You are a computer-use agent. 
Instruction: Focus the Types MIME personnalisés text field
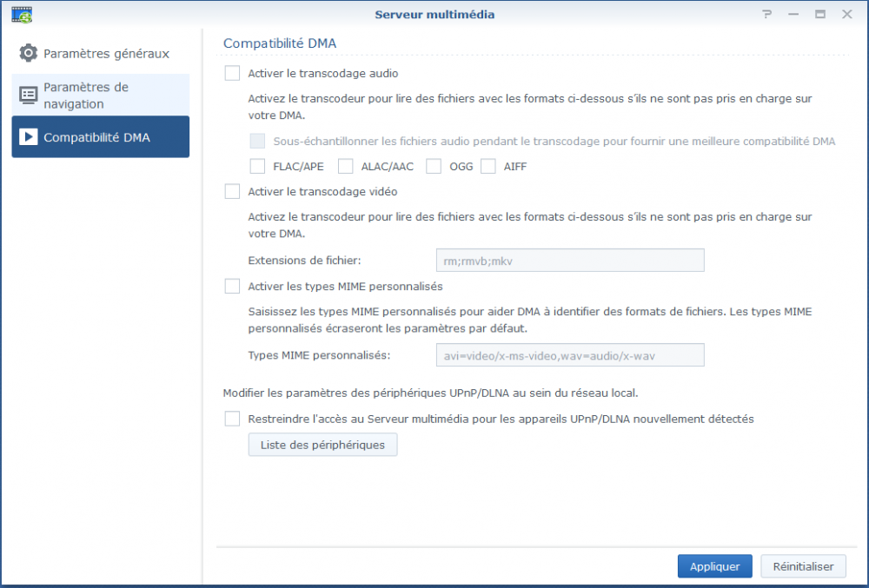569,355
